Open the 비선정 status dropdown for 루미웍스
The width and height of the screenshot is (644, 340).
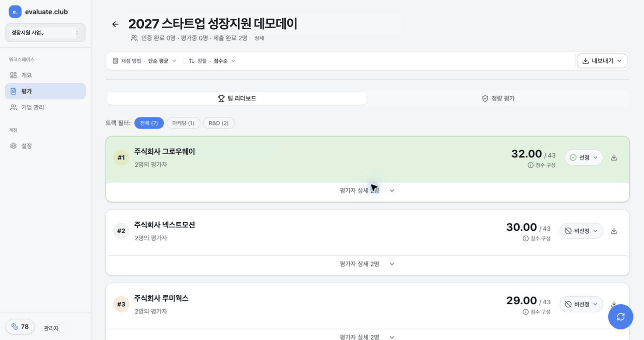coord(581,304)
